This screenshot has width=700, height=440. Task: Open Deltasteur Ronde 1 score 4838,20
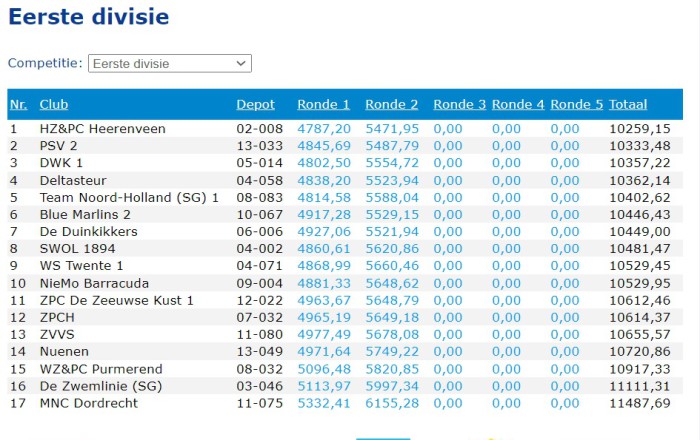tap(324, 181)
